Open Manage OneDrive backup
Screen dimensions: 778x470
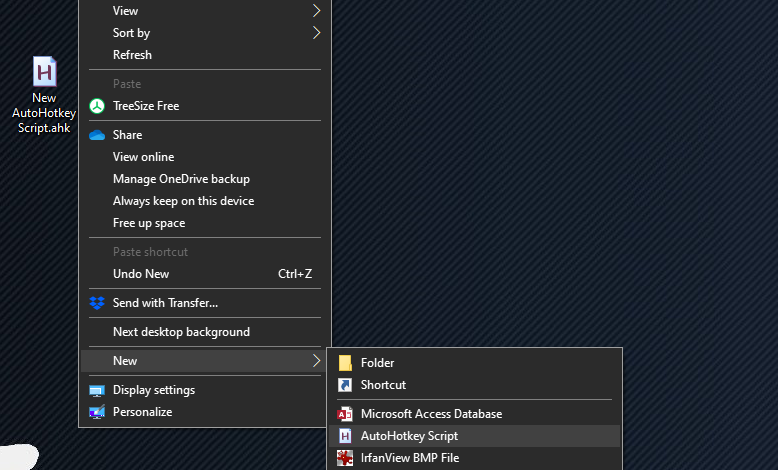[205, 179]
